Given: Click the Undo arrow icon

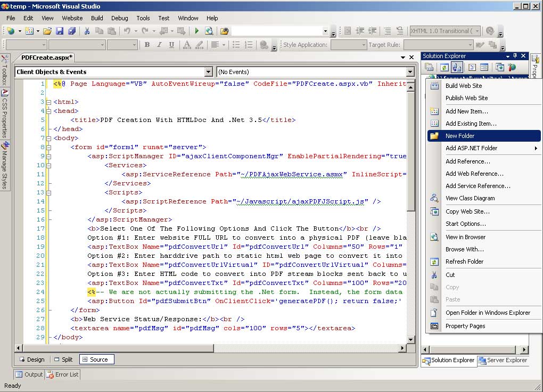Looking at the screenshot, I should click(127, 31).
